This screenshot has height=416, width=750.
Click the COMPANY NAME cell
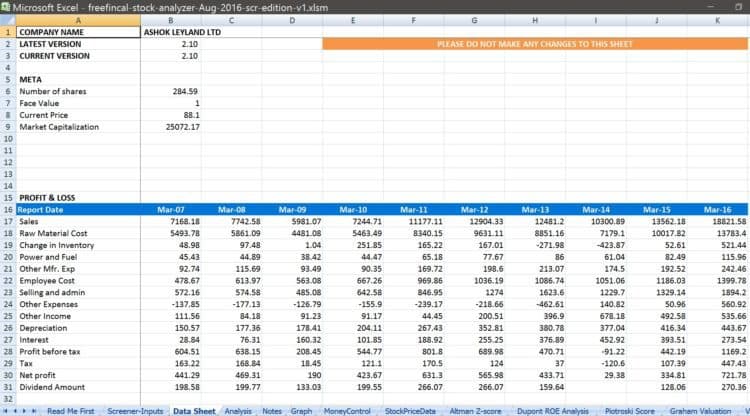(x=78, y=32)
